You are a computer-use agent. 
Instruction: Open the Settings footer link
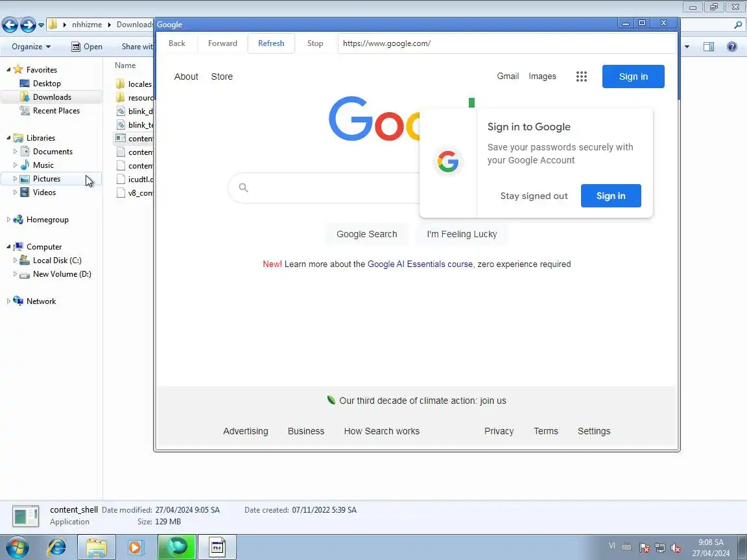click(x=594, y=431)
